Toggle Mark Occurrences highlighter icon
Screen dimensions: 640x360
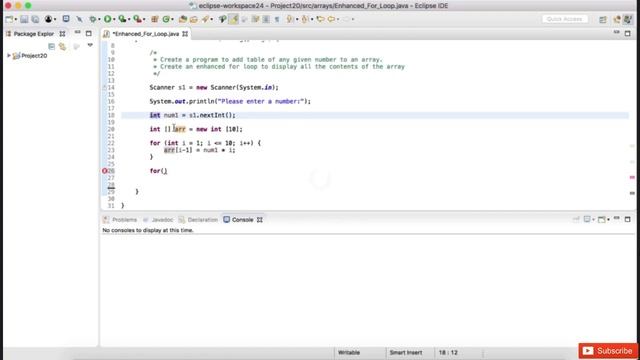(x=233, y=19)
